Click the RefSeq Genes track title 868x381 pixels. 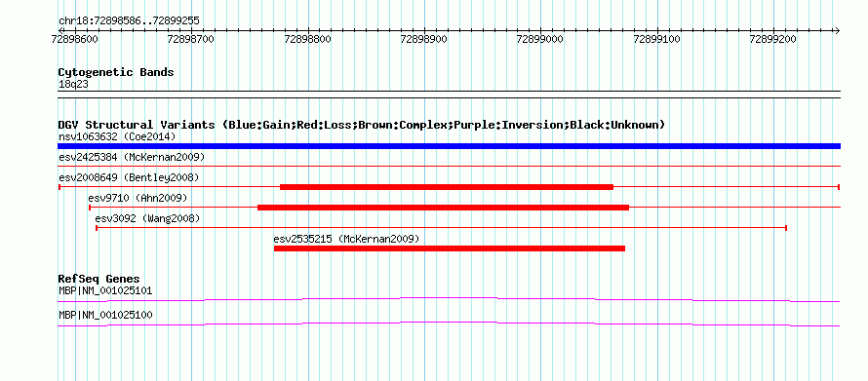[x=99, y=279]
